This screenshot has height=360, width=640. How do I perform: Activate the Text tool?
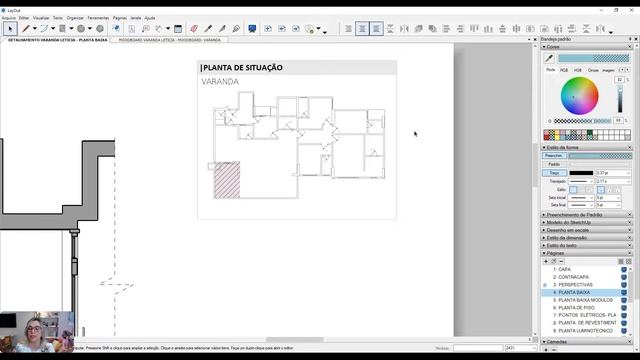point(131,29)
